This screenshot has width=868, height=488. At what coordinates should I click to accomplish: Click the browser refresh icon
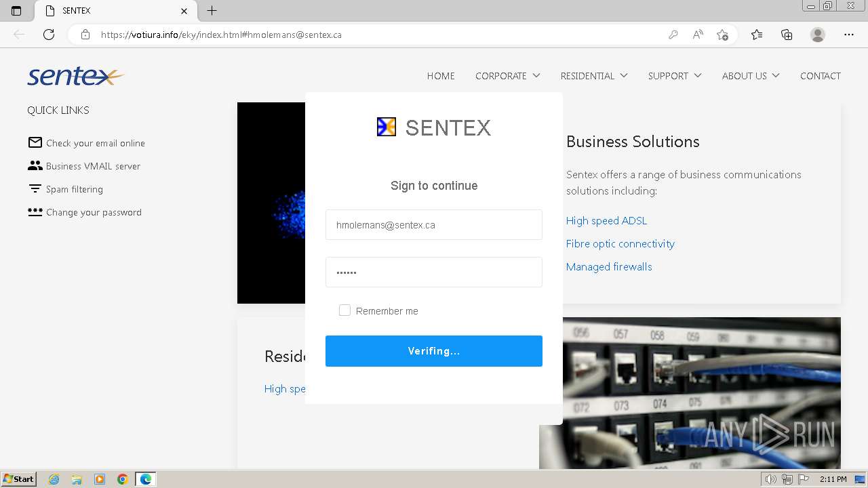click(49, 35)
